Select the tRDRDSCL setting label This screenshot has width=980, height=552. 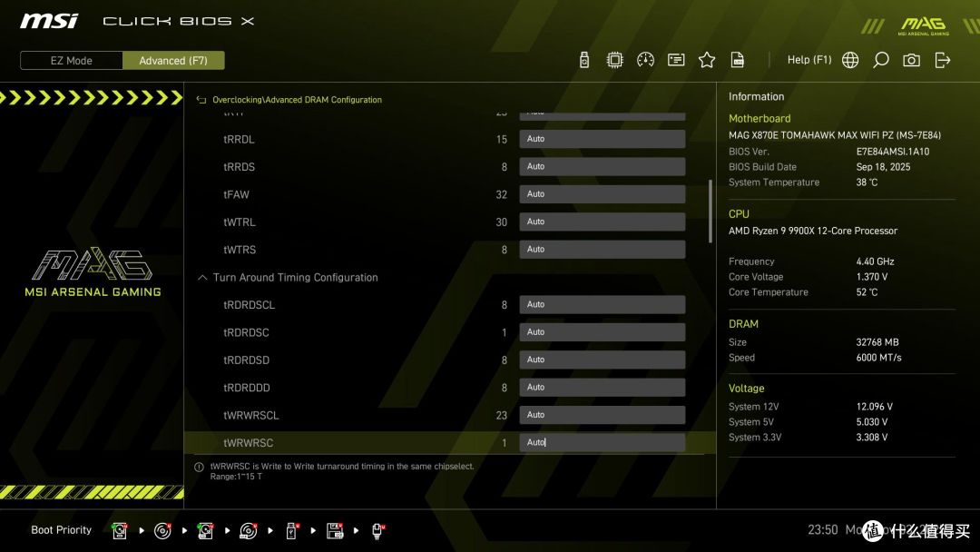point(249,305)
